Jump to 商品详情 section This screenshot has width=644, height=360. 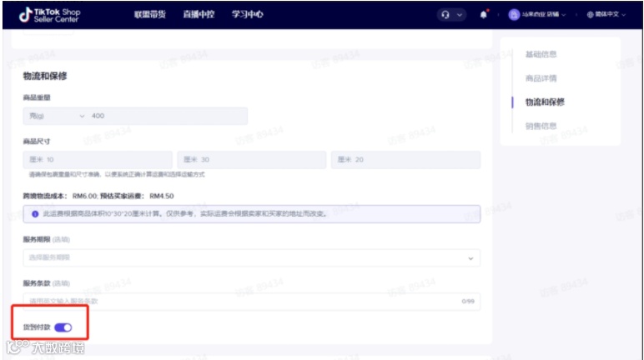(x=541, y=78)
